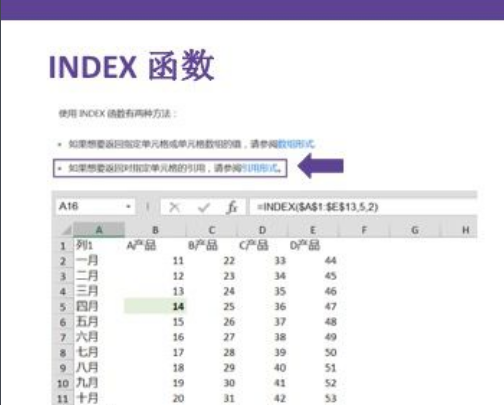This screenshot has width=504, height=405.
Task: Open the blue 引用形式 link
Action: [x=260, y=168]
